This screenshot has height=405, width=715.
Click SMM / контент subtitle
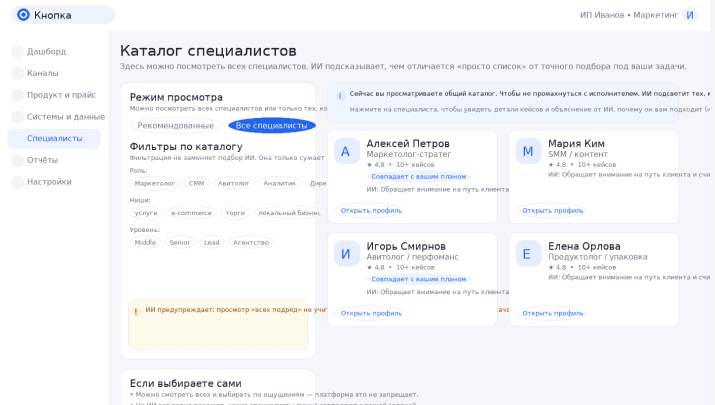pyautogui.click(x=578, y=154)
